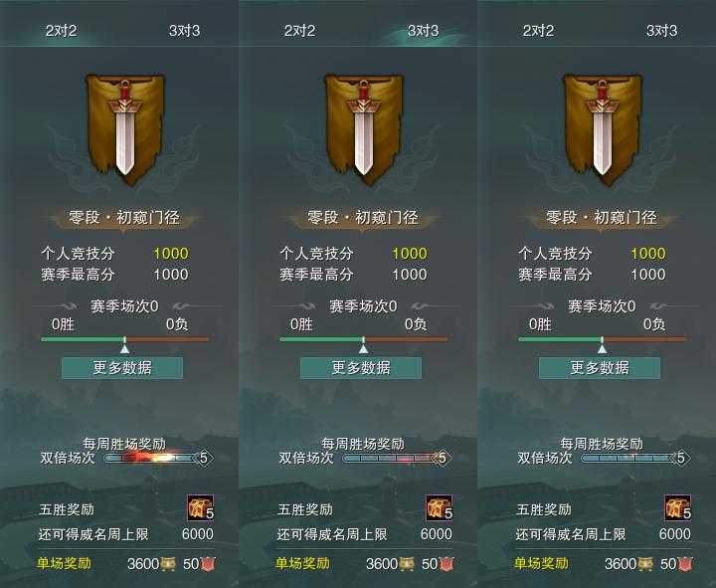Click the 3600 coin reward icon, left panel

point(168,564)
